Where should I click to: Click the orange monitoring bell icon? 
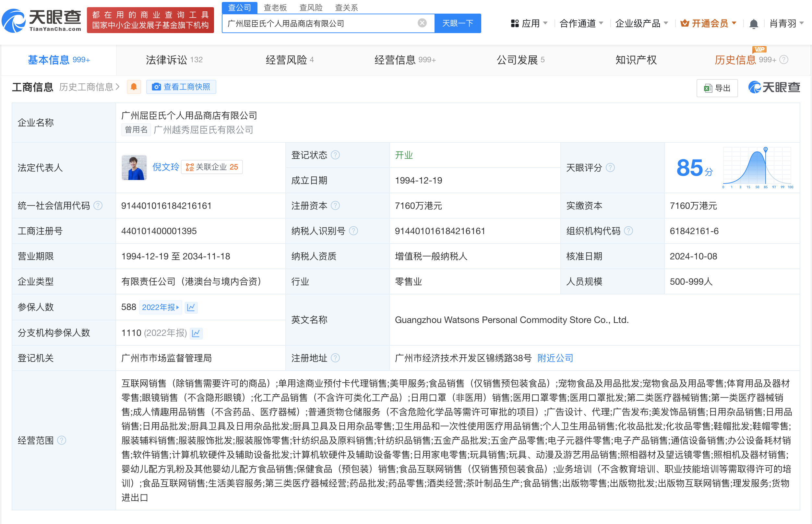(134, 87)
